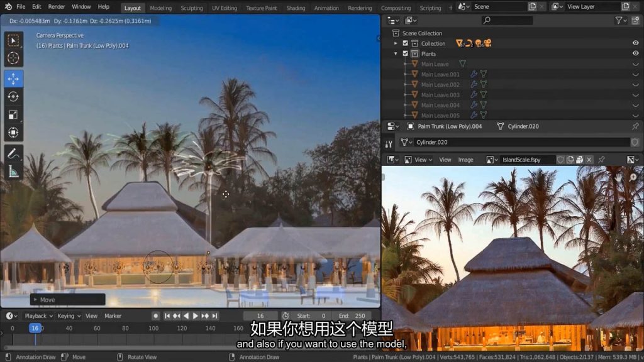644x362 pixels.
Task: Switch to the Shading workspace tab
Action: 296,8
